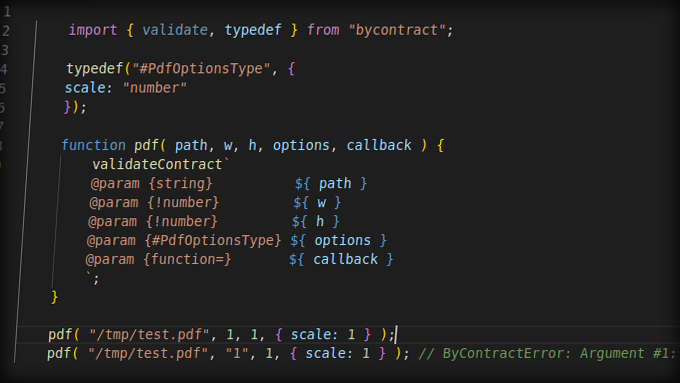Click the scale property key on line 5
Screen dimensions: 680x383
point(85,88)
